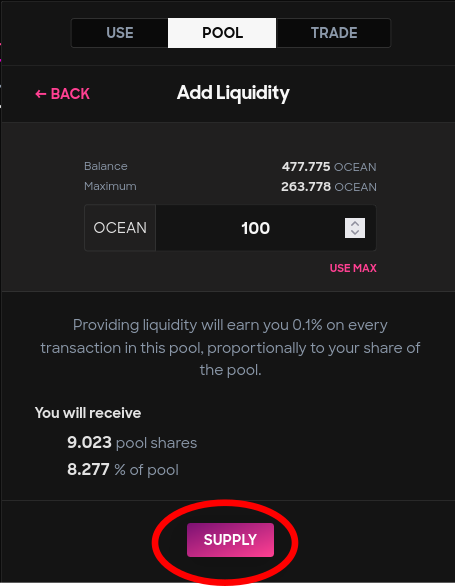The image size is (455, 586).
Task: Click the back arrow icon
Action: [40, 94]
